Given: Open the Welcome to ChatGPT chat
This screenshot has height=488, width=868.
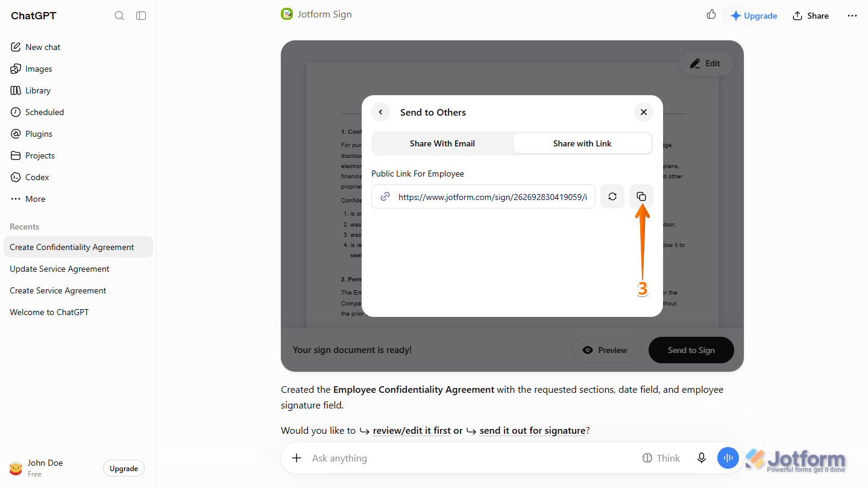Looking at the screenshot, I should (78, 312).
